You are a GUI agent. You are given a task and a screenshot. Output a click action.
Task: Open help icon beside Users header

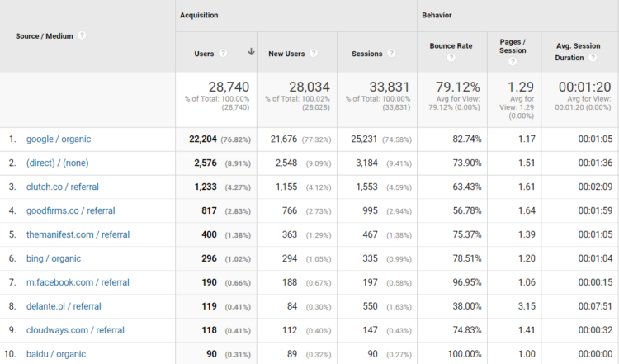(x=223, y=53)
